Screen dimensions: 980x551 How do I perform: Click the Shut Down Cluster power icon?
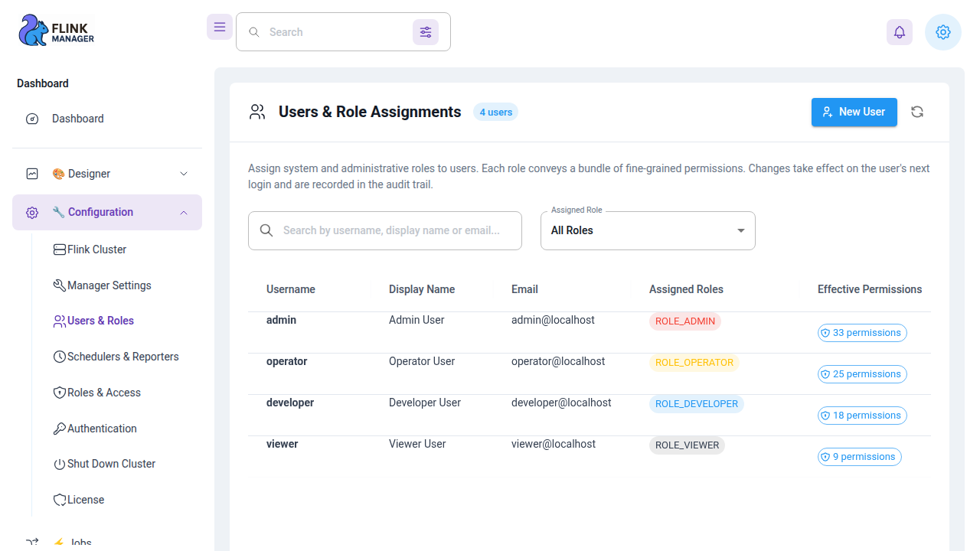tap(59, 464)
